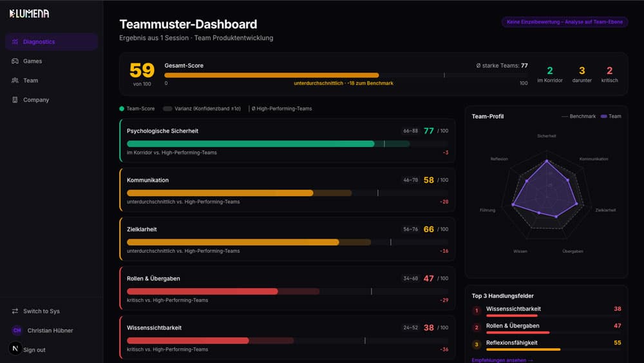644x363 pixels.
Task: Open the Games menu item
Action: 52,61
